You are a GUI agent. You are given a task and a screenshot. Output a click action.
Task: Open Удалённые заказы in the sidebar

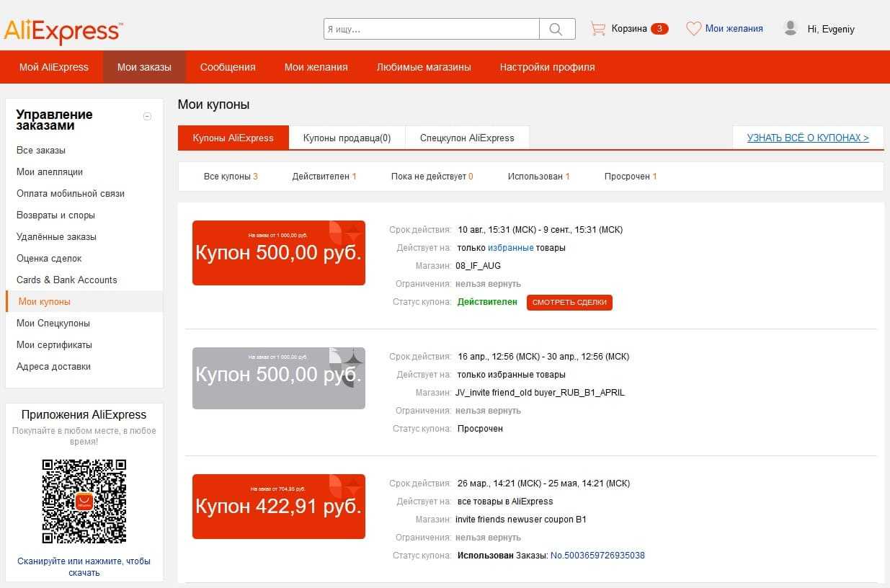[56, 237]
